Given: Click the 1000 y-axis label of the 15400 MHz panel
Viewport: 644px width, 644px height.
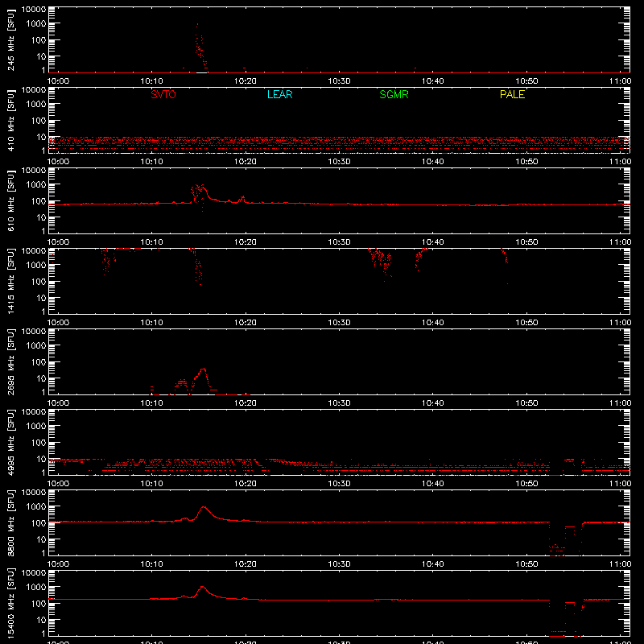Looking at the screenshot, I should pos(35,588).
